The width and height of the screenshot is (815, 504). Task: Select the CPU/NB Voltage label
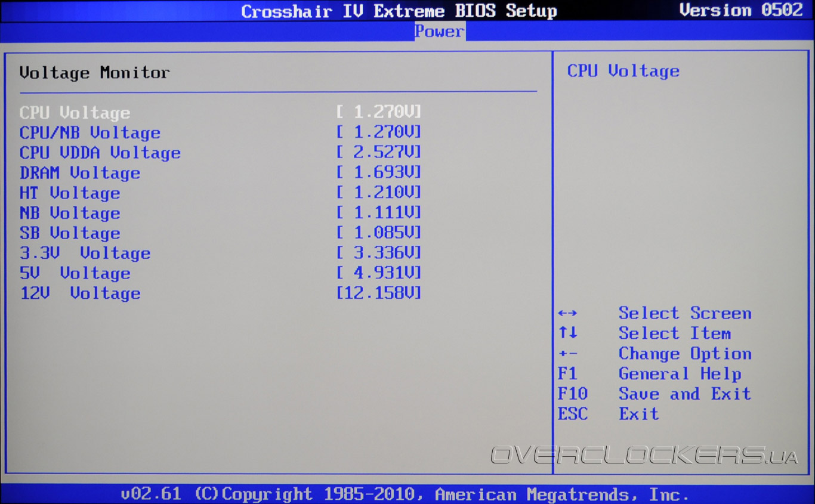pos(90,133)
